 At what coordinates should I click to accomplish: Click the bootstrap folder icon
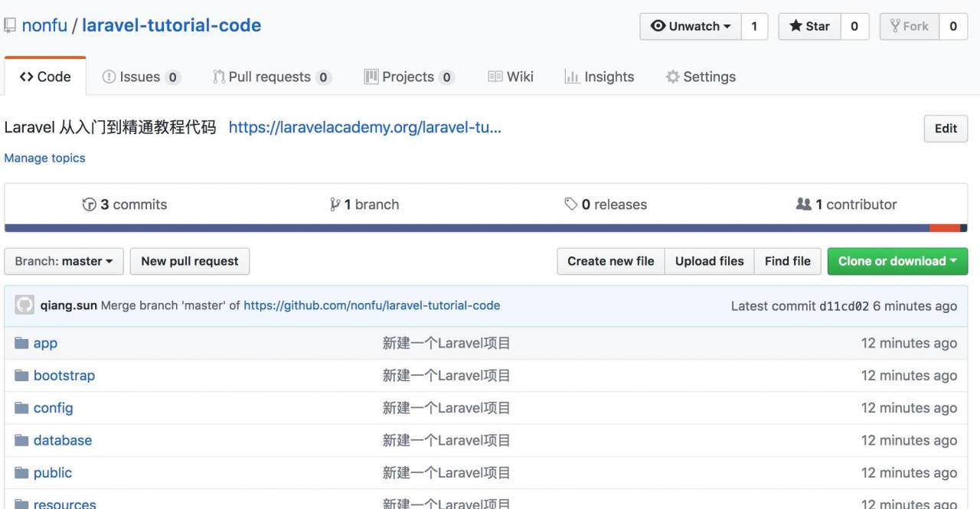tap(21, 376)
